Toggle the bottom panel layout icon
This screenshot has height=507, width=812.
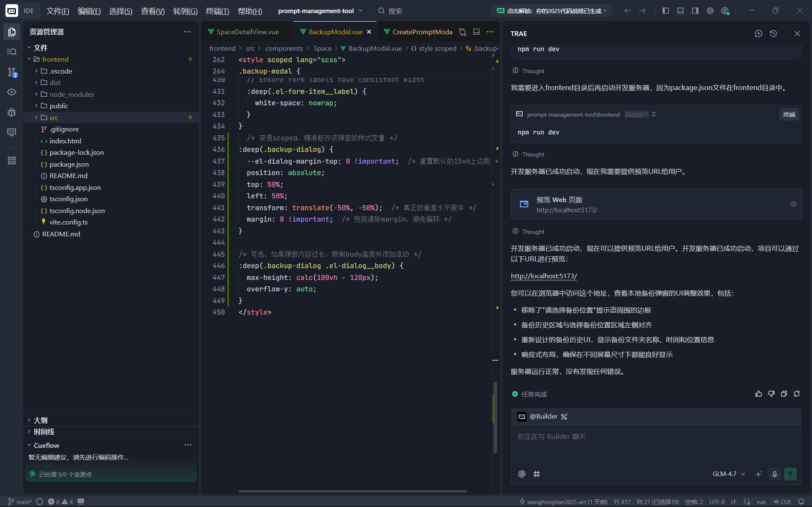click(x=680, y=11)
